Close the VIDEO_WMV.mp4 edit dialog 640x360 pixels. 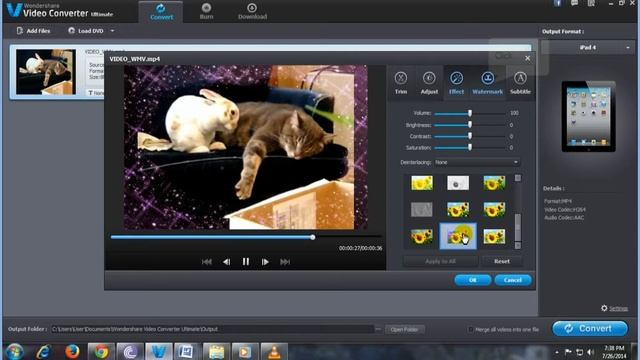(527, 58)
